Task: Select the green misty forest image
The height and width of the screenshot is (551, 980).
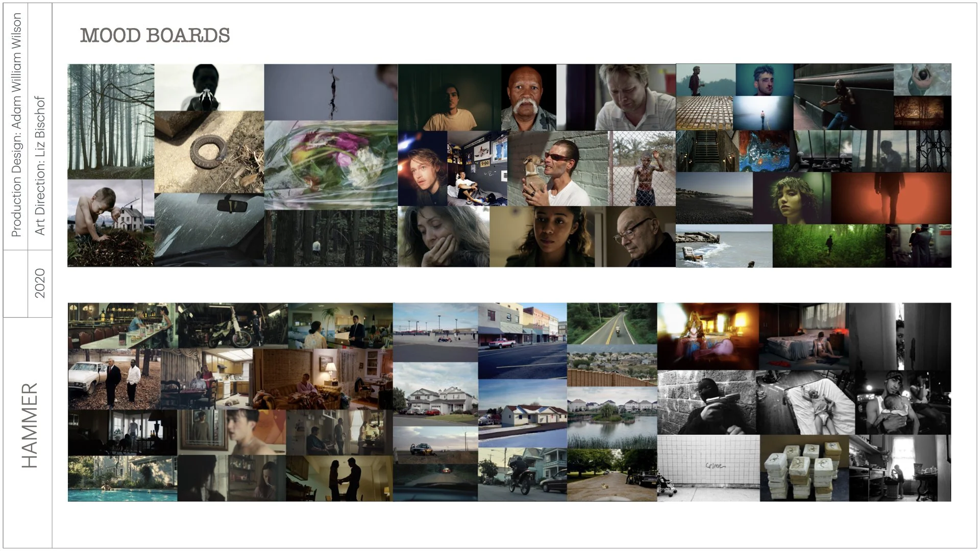Action: 828,246
